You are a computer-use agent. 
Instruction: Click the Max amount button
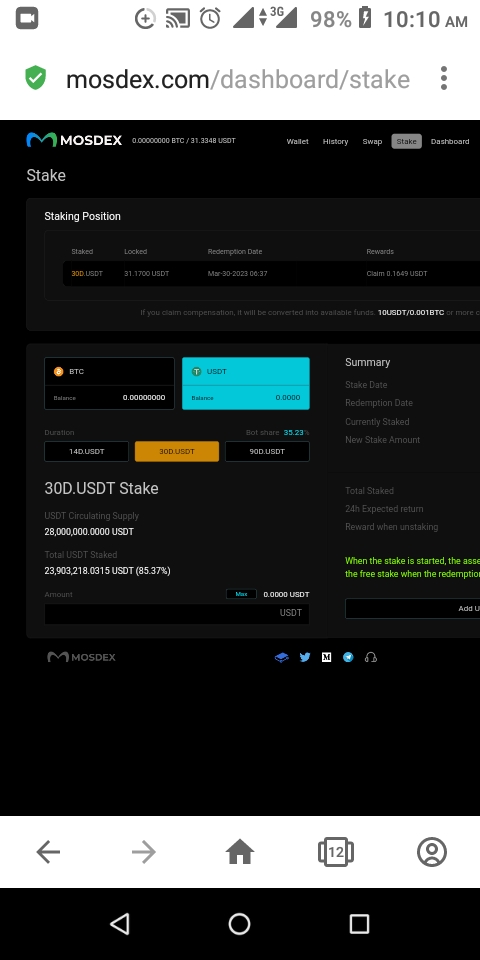[x=241, y=594]
